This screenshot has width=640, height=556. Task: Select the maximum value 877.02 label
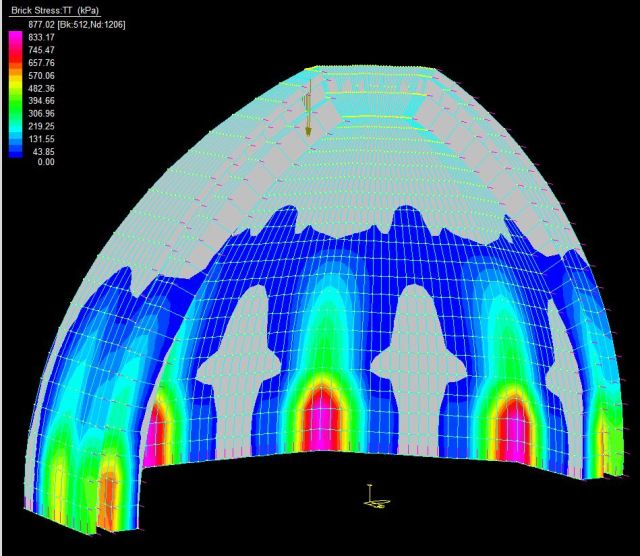pos(42,22)
